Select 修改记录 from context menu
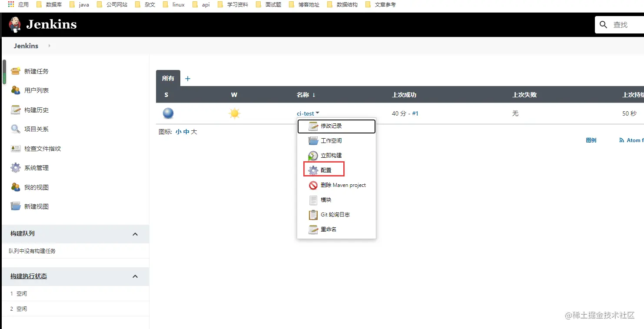The width and height of the screenshot is (644, 329). tap(336, 126)
